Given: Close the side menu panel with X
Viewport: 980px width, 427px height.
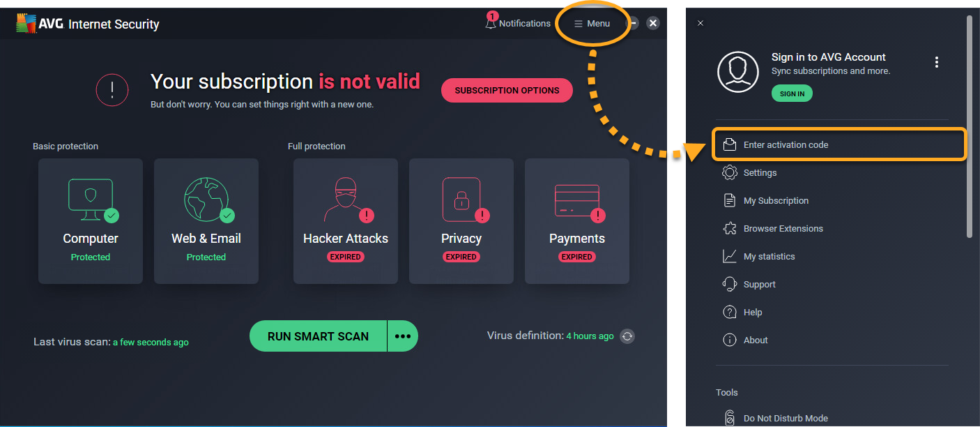Looking at the screenshot, I should click(x=700, y=23).
